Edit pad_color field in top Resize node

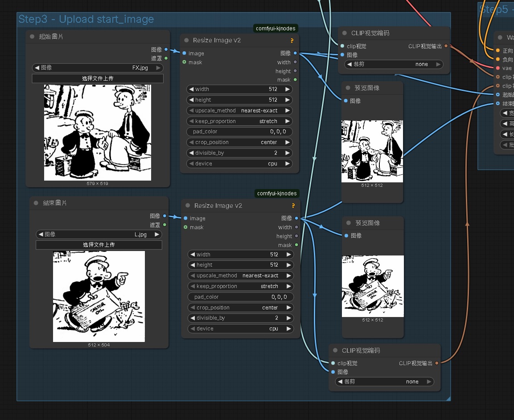click(239, 132)
